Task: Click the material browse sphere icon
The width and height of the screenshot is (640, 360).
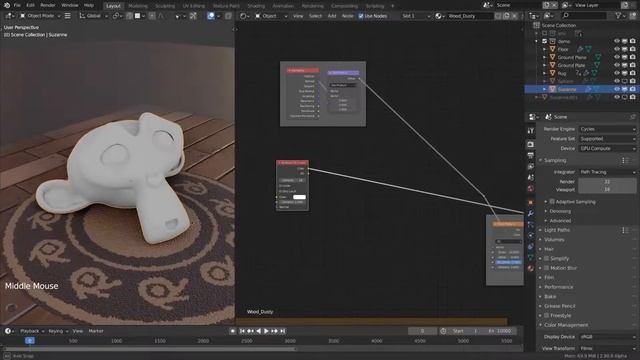Action: [x=440, y=16]
